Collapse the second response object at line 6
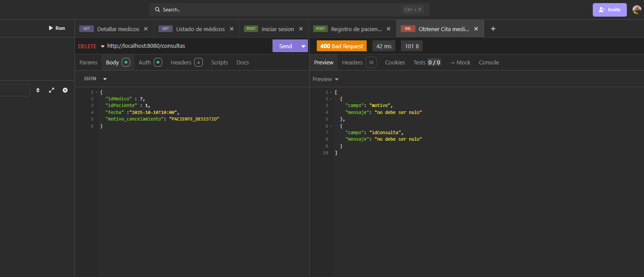The height and width of the screenshot is (277, 644). 331,126
